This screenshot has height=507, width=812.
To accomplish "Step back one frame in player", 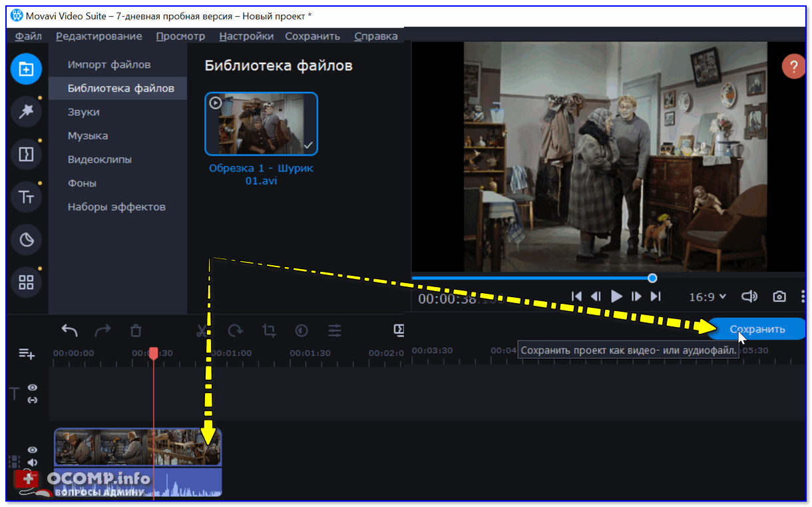I will click(x=596, y=296).
